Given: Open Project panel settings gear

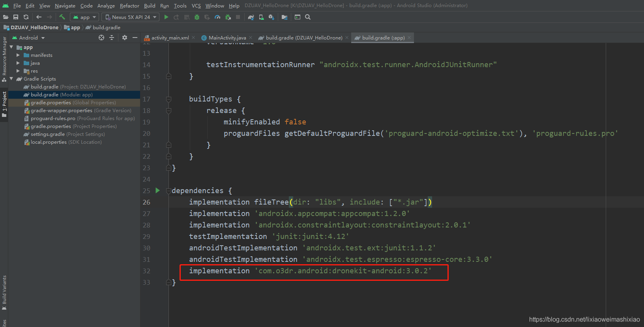Looking at the screenshot, I should coord(125,38).
